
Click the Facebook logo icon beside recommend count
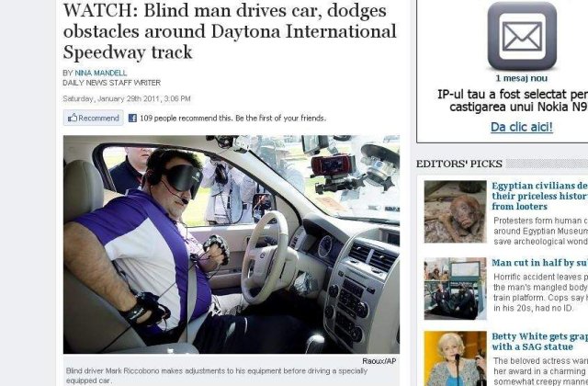[x=132, y=119]
